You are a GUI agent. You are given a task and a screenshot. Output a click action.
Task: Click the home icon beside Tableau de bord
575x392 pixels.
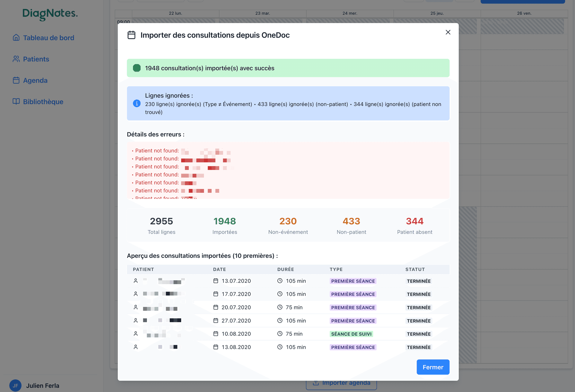16,38
